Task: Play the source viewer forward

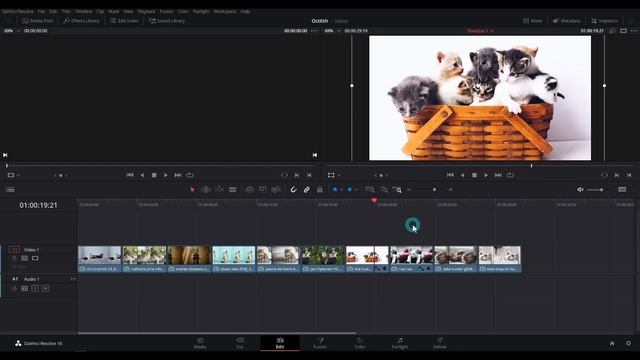Action: click(x=166, y=175)
